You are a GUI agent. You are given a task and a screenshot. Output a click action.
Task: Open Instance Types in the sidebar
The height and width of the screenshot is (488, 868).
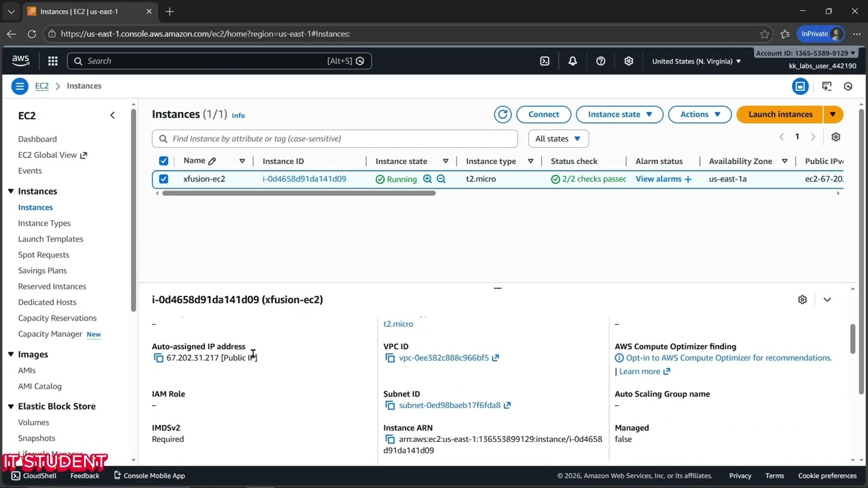point(44,223)
